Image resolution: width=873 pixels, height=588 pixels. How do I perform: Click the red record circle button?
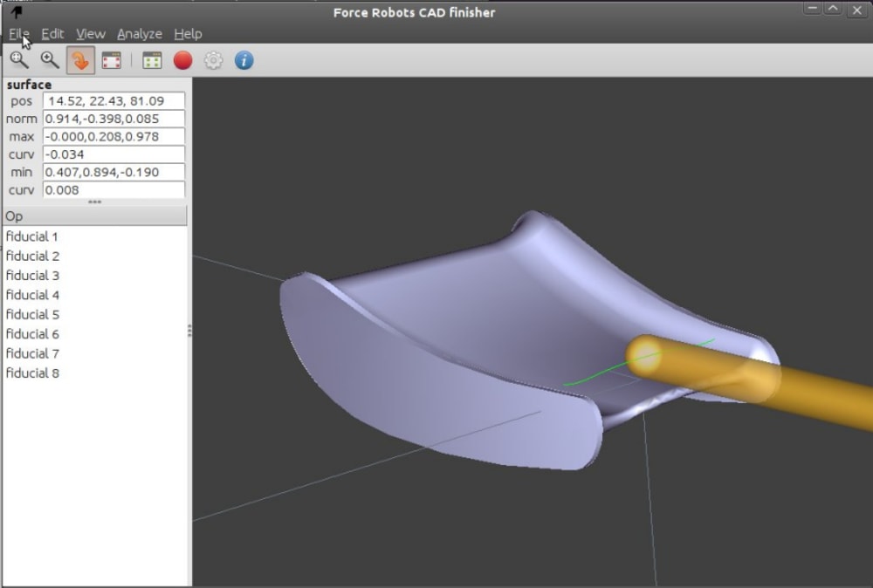click(x=182, y=60)
